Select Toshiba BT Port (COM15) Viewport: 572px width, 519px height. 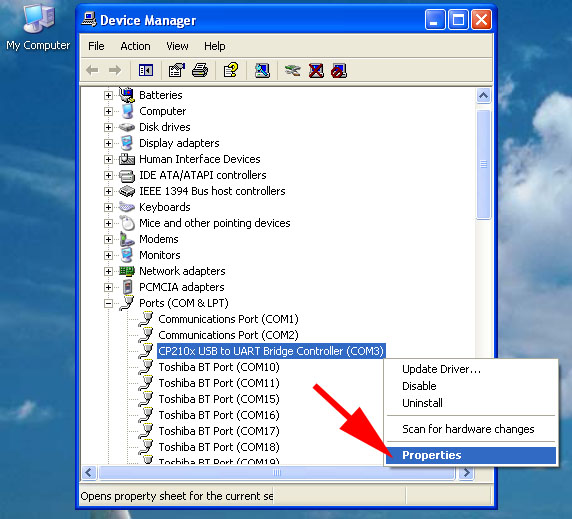pyautogui.click(x=219, y=399)
